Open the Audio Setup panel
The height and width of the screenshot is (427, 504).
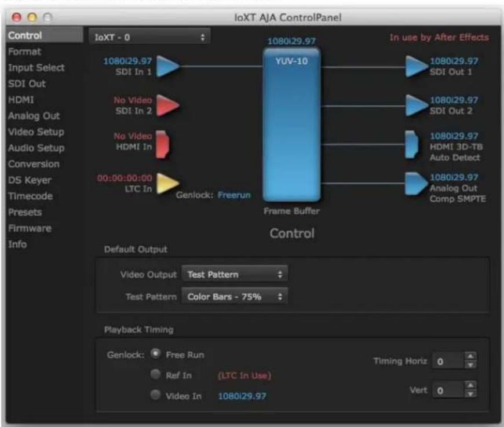point(36,148)
